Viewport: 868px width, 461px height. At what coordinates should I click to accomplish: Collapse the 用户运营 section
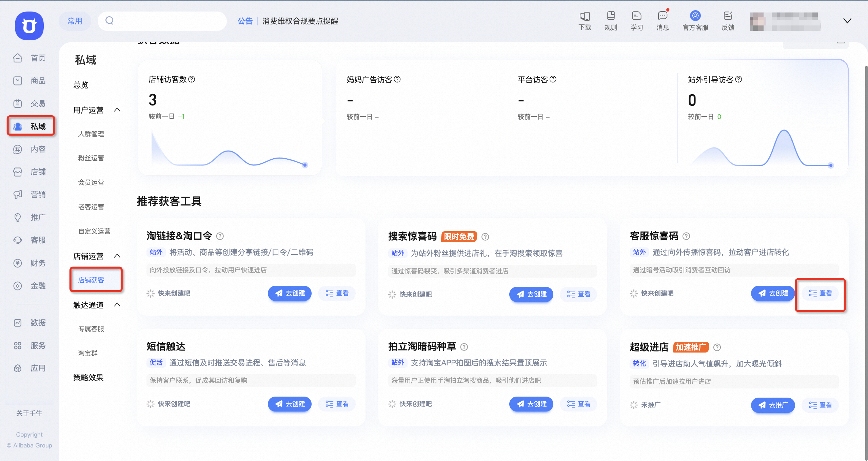pyautogui.click(x=117, y=110)
